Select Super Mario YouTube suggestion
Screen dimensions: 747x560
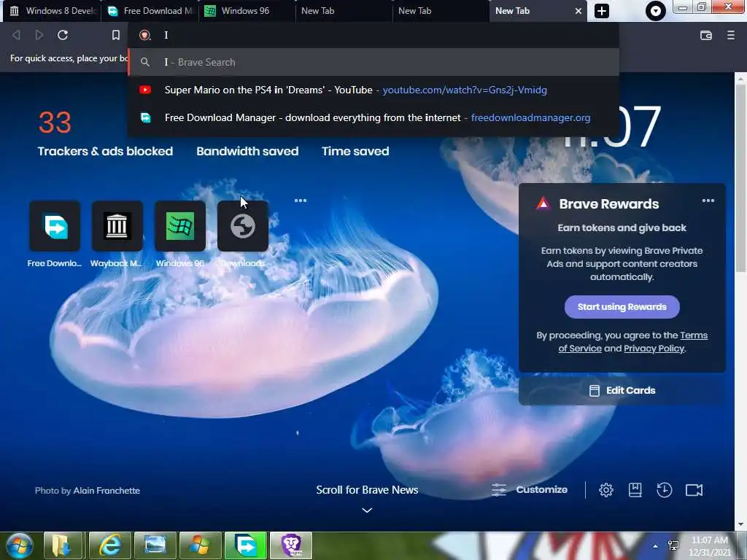pyautogui.click(x=374, y=90)
